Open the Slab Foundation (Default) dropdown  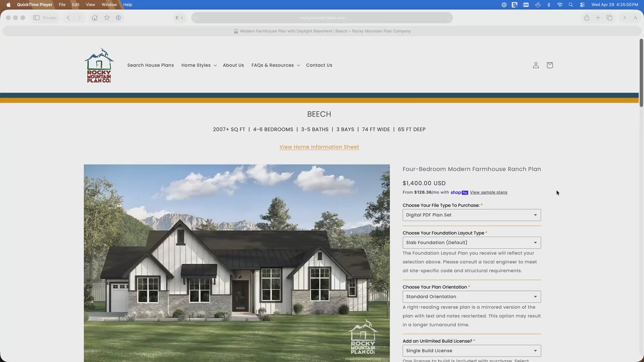(x=472, y=243)
